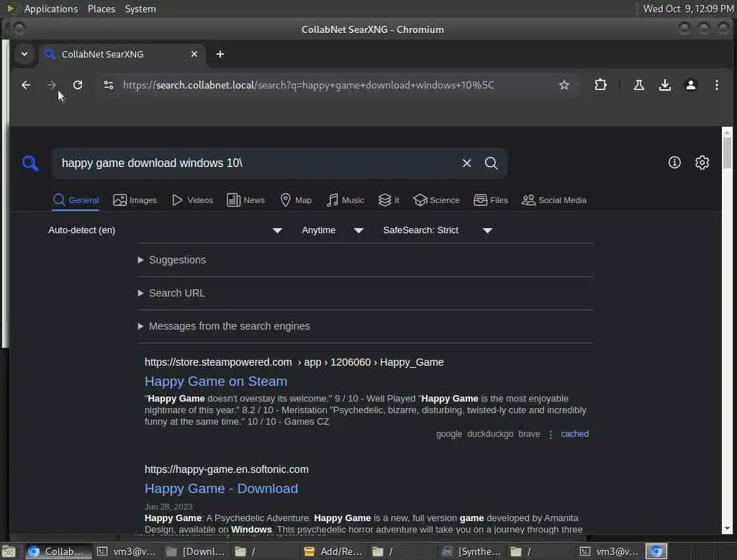737x560 pixels.
Task: Switch to Social Media category
Action: coord(554,200)
